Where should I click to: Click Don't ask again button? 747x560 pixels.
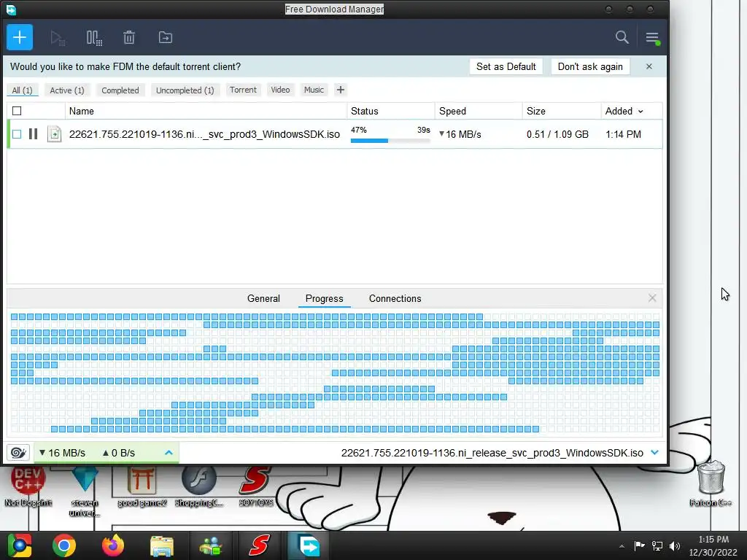[590, 66]
